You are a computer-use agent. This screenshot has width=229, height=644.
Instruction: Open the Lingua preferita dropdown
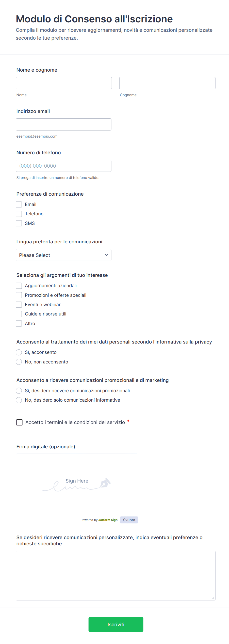[64, 255]
